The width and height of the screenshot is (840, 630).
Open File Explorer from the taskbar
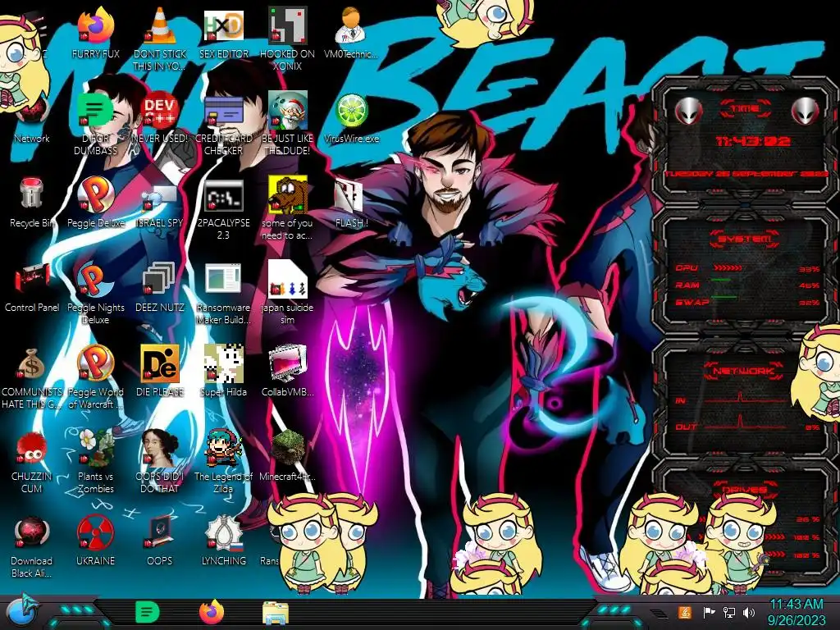(x=276, y=613)
